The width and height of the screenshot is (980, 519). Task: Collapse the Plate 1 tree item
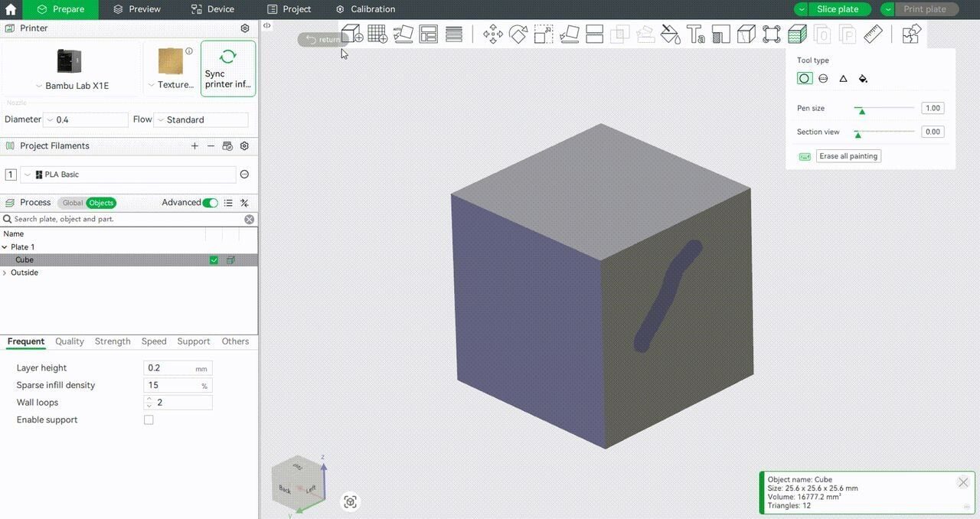click(6, 246)
